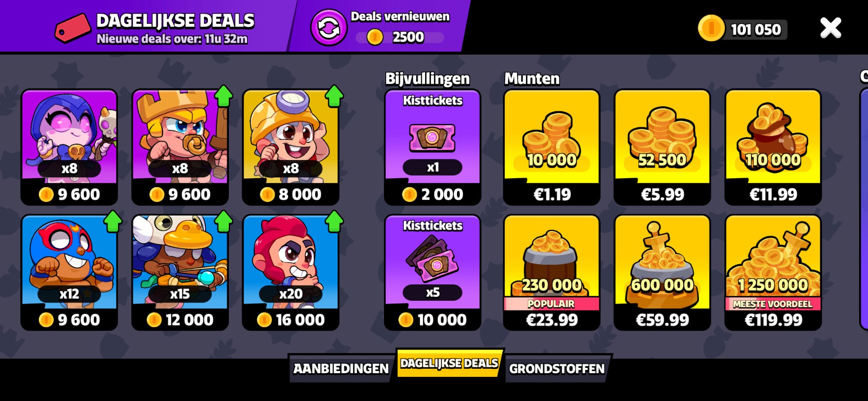Choose the archer x15 deal for 12 000
868x401 pixels.
point(180,272)
